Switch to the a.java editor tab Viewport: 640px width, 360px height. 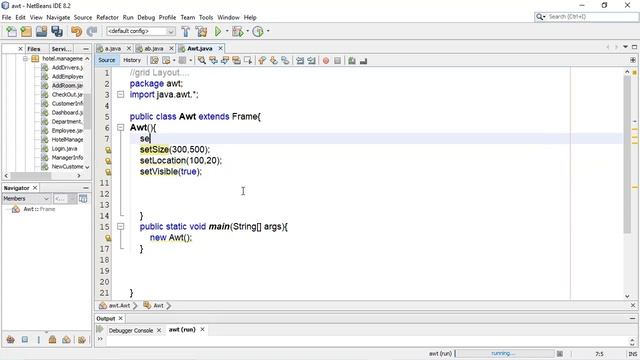coord(113,49)
